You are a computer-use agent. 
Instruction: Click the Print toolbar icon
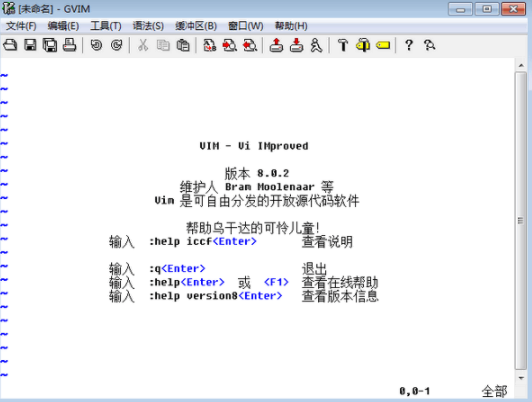pyautogui.click(x=70, y=45)
